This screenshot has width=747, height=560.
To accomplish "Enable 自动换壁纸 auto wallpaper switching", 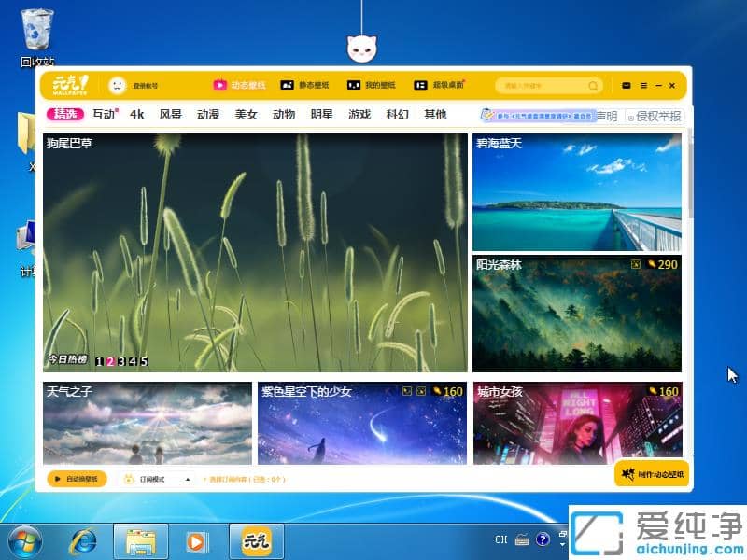I will click(x=77, y=478).
